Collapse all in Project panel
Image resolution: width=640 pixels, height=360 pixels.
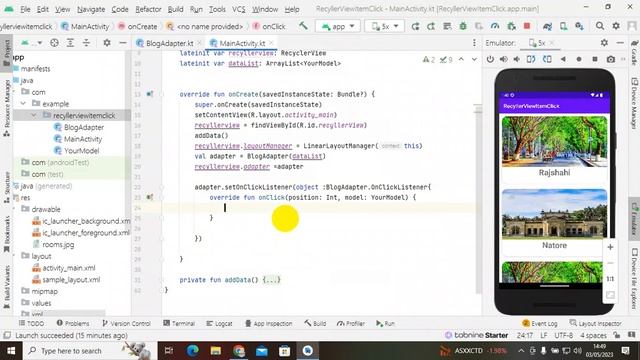coord(86,42)
